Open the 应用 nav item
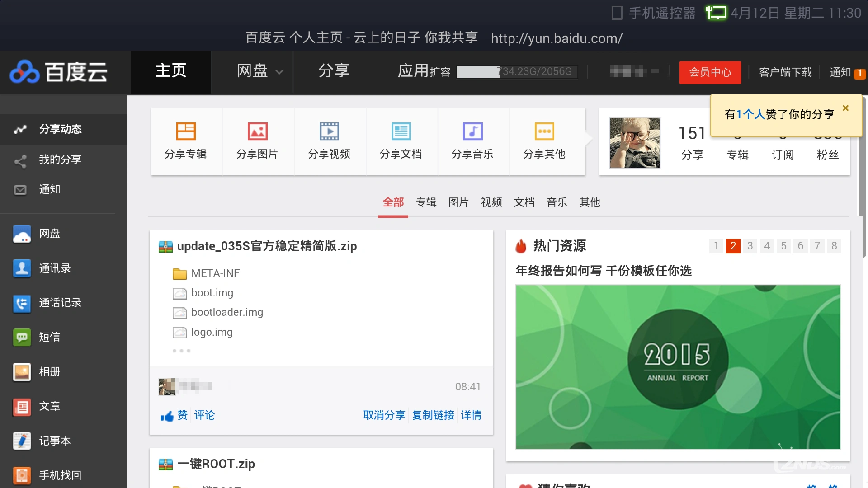The height and width of the screenshot is (488, 868). (413, 71)
